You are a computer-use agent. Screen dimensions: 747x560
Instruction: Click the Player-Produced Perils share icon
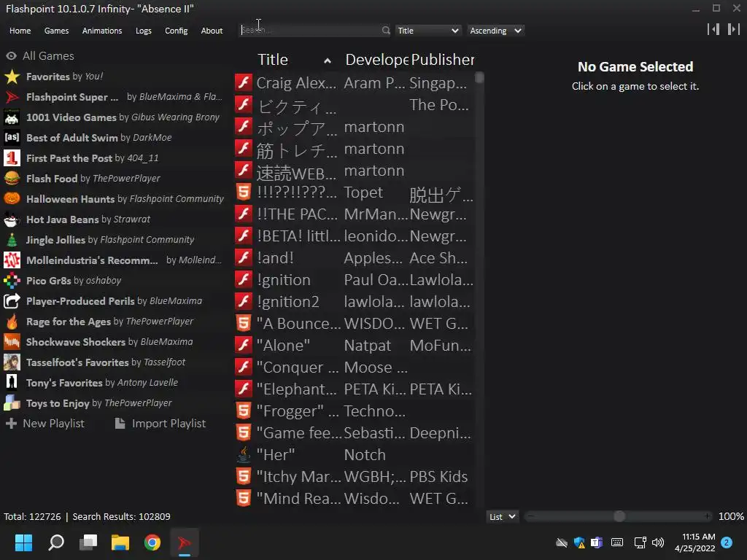[12, 301]
